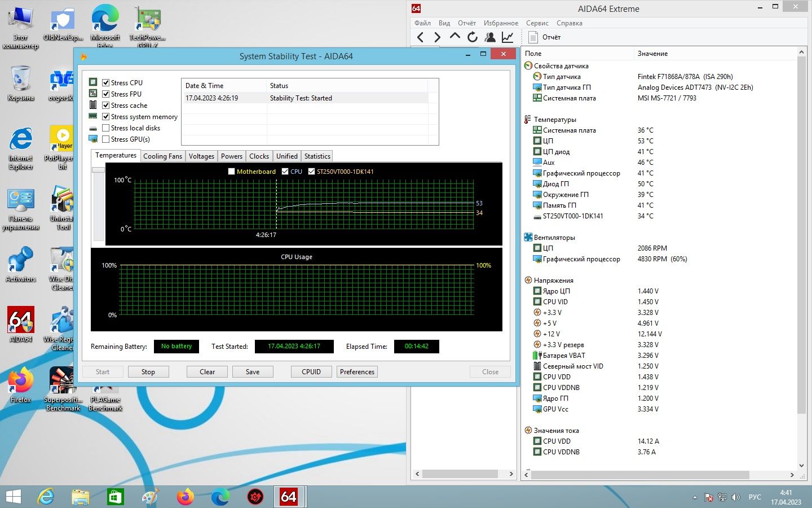This screenshot has width=812, height=508.
Task: Stop the stability test
Action: click(148, 372)
